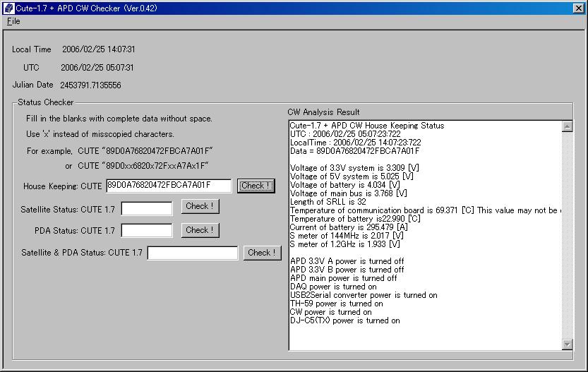The image size is (588, 372).
Task: Focus the Satellite Status CUTE 1.7 input field
Action: [147, 209]
